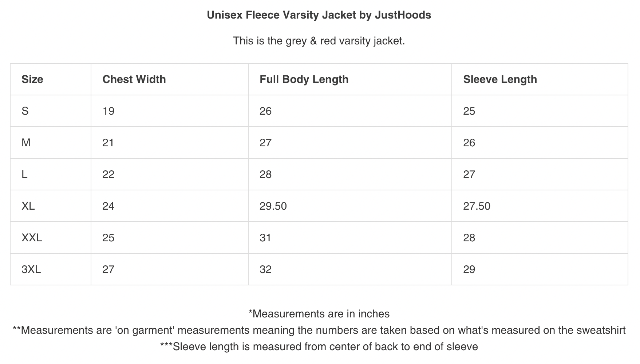Click the 'Unisex Fleece Varsity Jacket by JustHoods' title
This screenshot has height=364, width=640.
tap(319, 15)
